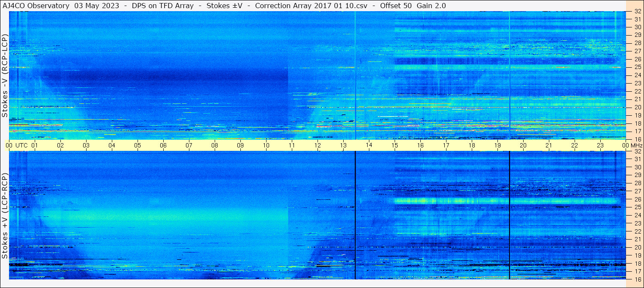Click 21 MHz tick in Stokes +V panel
The image size is (644, 288).
point(637,240)
